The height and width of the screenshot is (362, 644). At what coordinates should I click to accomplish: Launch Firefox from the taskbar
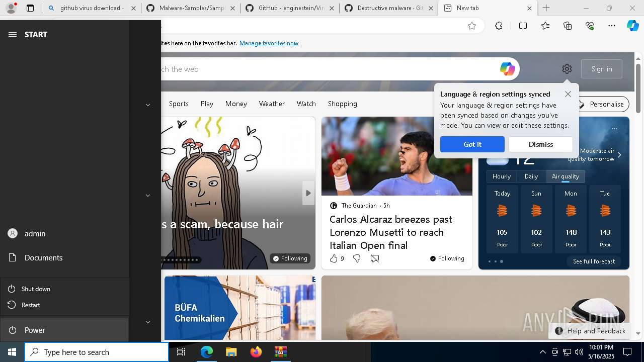pyautogui.click(x=256, y=352)
